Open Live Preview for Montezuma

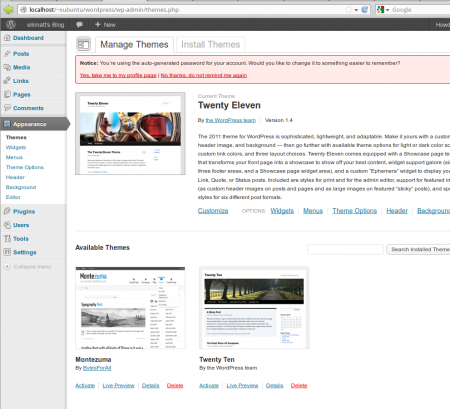[118, 386]
